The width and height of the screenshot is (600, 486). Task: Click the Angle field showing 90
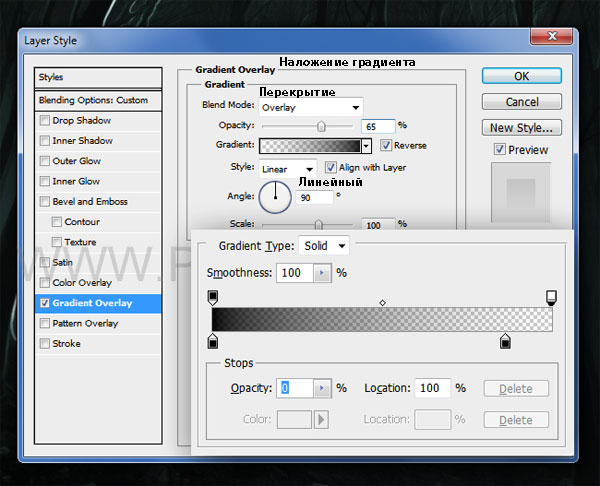(x=315, y=198)
